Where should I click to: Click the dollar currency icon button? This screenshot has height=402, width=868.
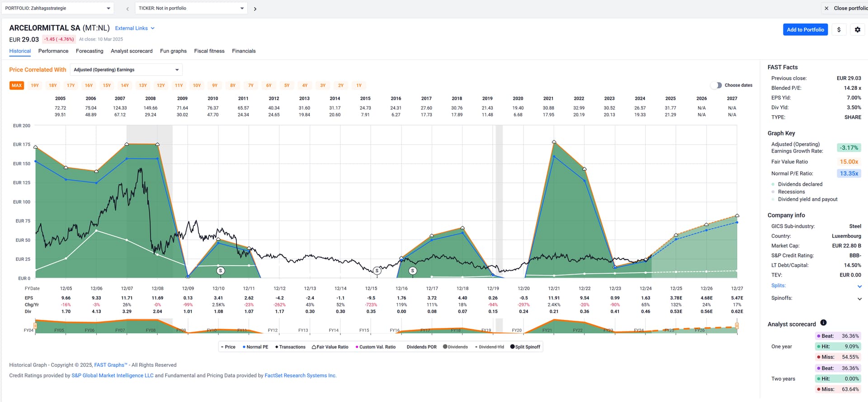[x=839, y=30]
